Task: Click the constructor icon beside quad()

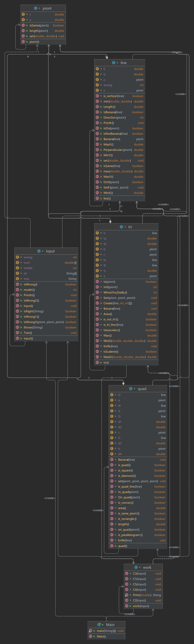Action: click(x=112, y=546)
